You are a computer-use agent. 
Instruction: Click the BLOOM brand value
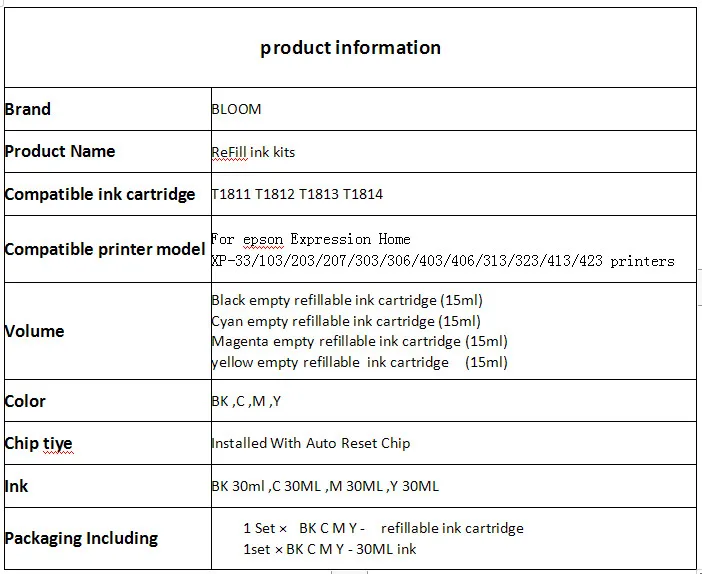click(x=236, y=110)
